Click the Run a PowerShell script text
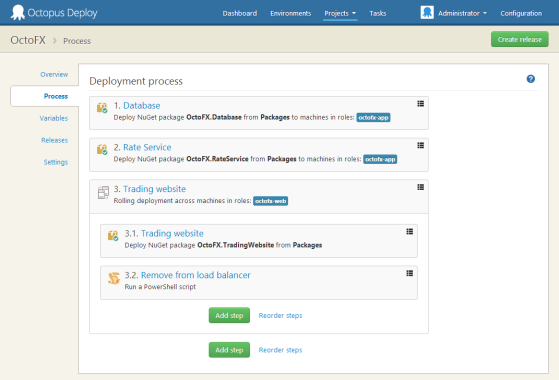 click(160, 287)
